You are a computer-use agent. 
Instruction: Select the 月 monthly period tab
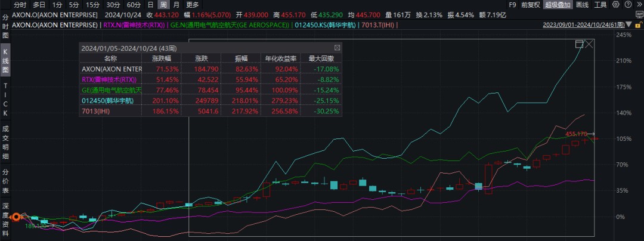[x=176, y=5]
